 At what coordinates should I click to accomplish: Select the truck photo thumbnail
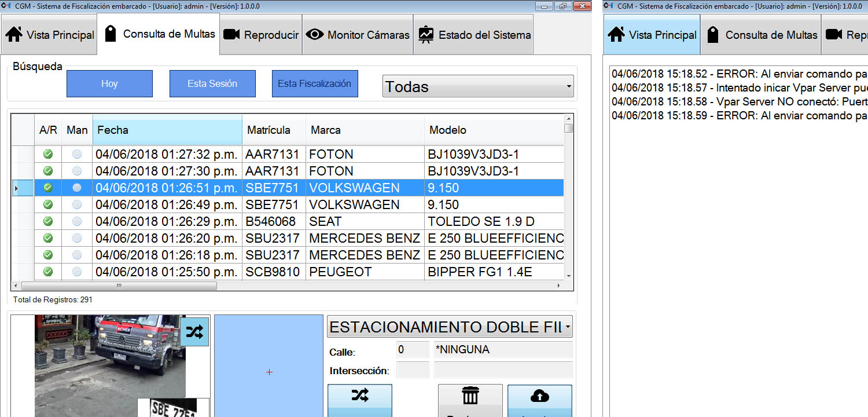[x=111, y=365]
